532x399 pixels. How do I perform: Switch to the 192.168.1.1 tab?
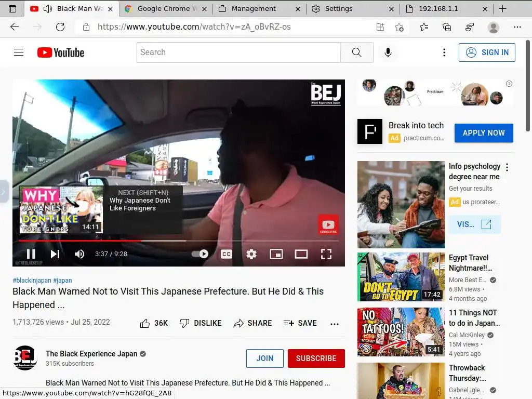click(x=447, y=9)
